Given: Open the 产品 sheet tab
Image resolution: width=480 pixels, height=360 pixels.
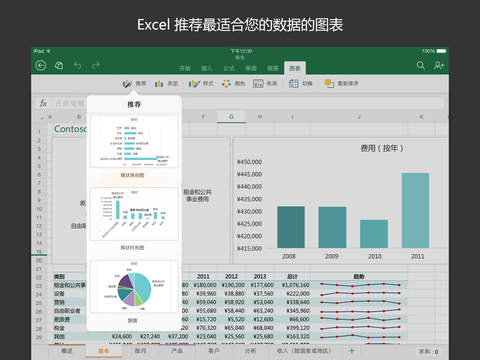Looking at the screenshot, I should (177, 351).
